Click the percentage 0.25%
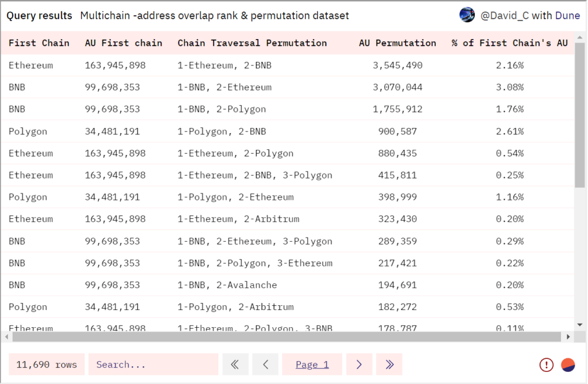The image size is (588, 384). click(510, 175)
